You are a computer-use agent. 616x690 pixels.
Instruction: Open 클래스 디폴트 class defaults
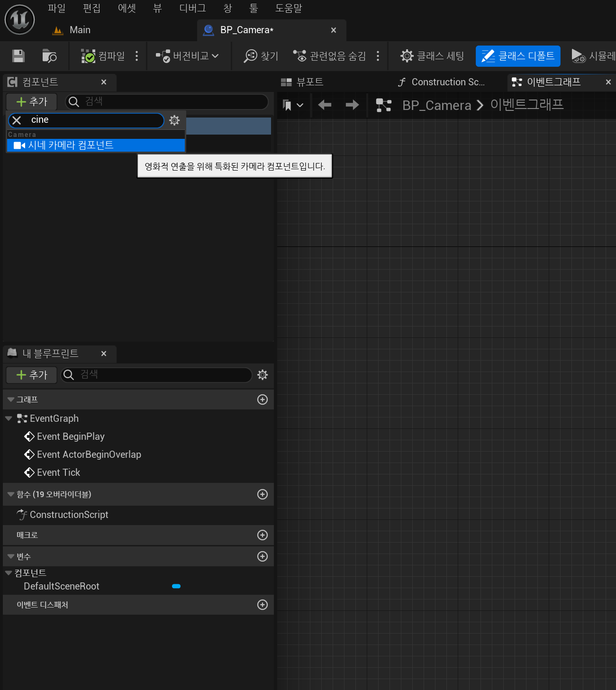pos(518,56)
